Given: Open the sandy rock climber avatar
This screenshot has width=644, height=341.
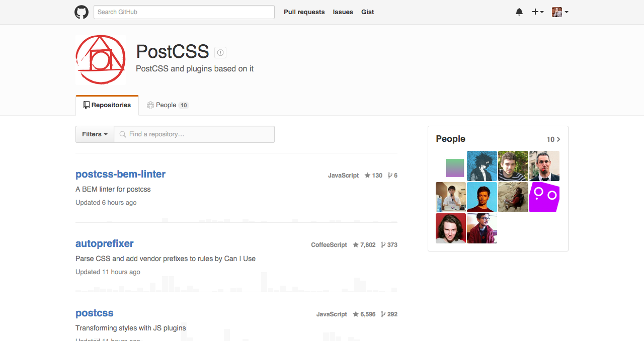Looking at the screenshot, I should tap(513, 197).
